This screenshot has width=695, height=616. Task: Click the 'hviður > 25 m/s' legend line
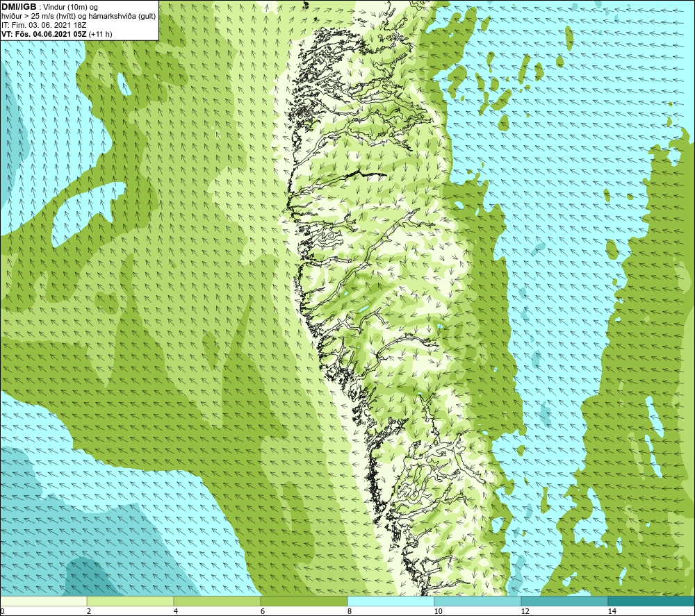point(79,16)
